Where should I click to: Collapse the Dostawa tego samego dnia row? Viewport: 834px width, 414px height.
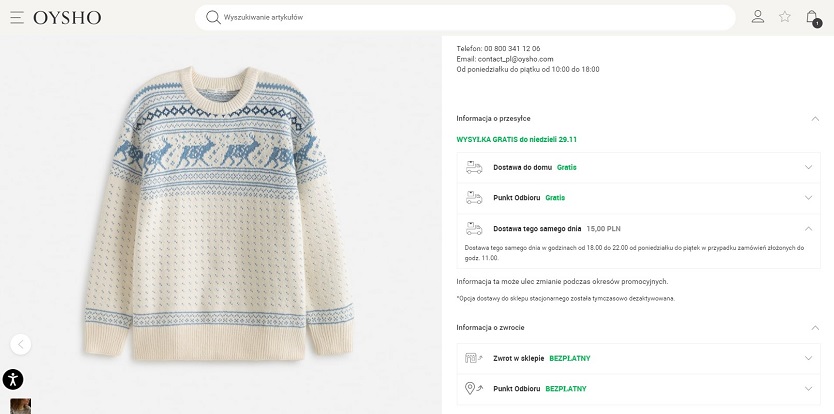pyautogui.click(x=808, y=228)
